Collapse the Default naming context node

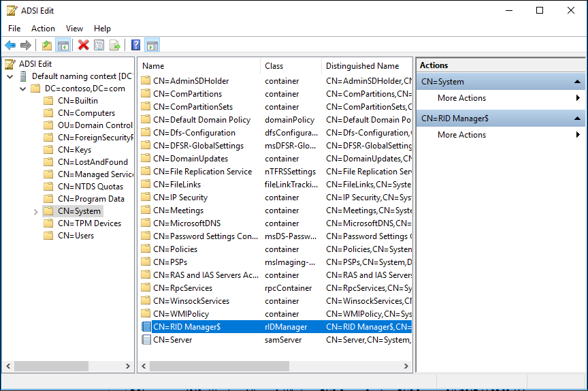[10, 77]
